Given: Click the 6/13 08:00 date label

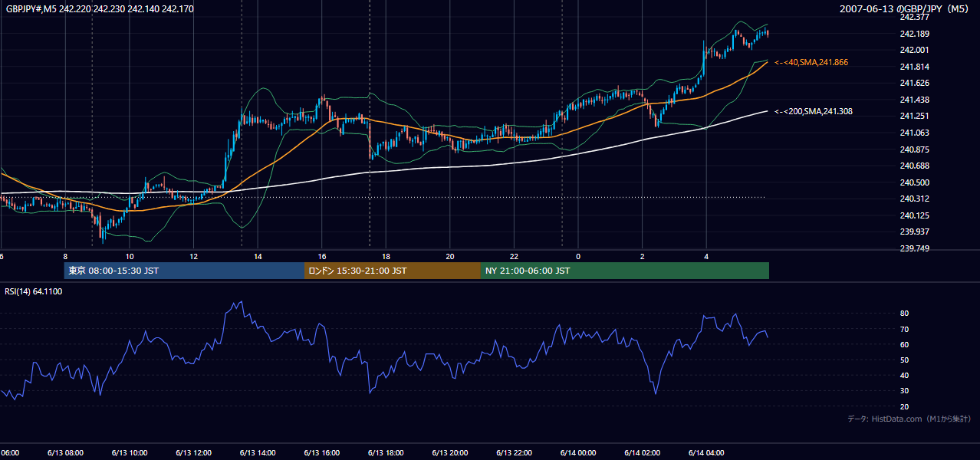Looking at the screenshot, I should click(64, 453).
